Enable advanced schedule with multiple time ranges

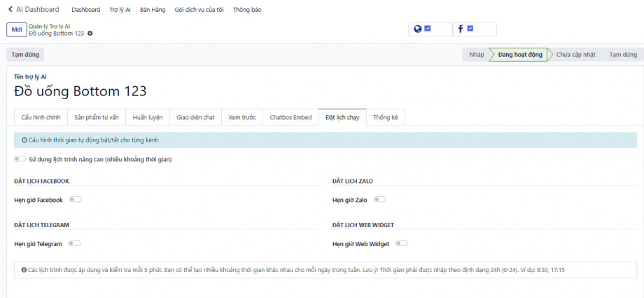coord(20,159)
